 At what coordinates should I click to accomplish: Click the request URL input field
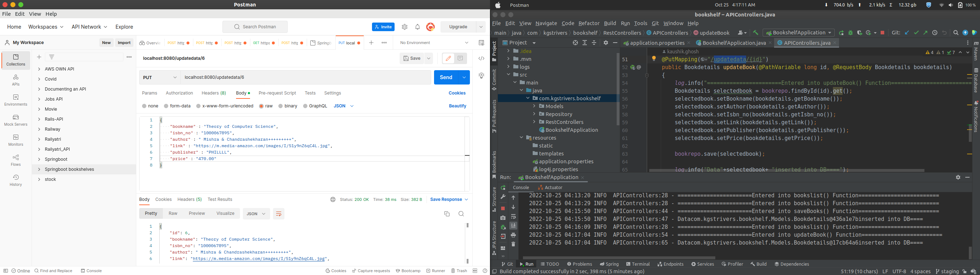(306, 77)
